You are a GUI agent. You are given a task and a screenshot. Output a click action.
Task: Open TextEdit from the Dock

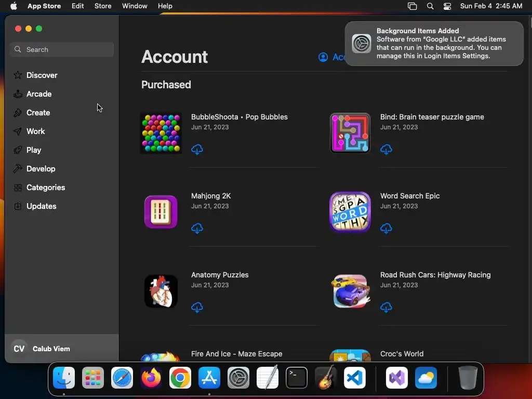coord(268,378)
